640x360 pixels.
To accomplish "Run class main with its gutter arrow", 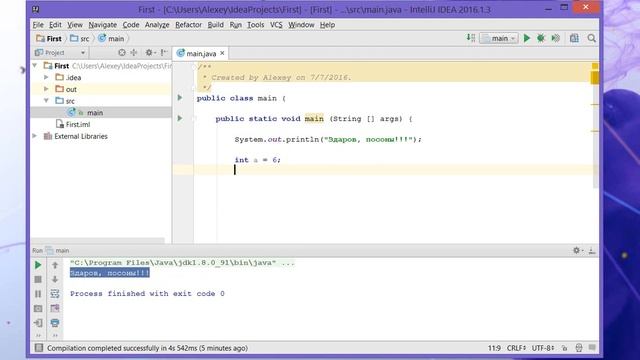I will point(180,98).
